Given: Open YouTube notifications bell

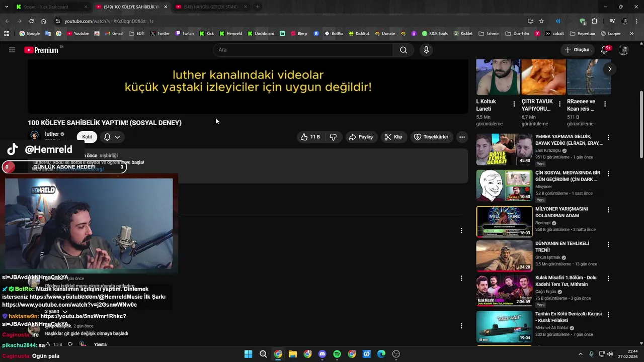Looking at the screenshot, I should point(605,50).
